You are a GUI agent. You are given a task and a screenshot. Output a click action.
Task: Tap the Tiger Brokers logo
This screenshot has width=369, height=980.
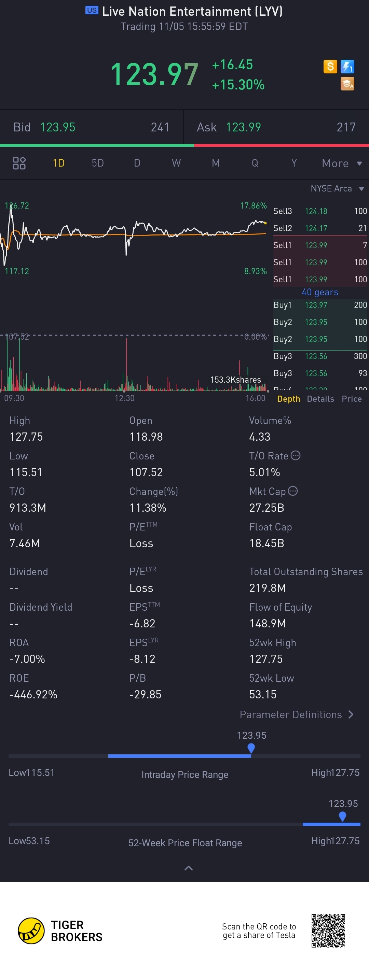pos(60,931)
